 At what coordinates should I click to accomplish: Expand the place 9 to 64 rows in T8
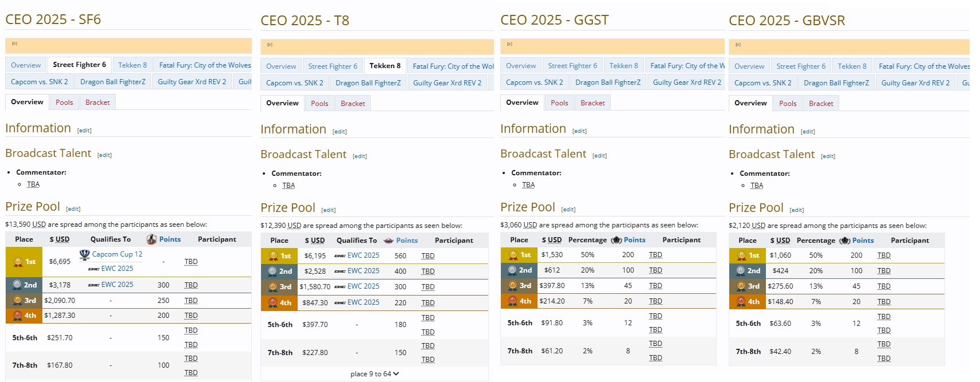(x=375, y=374)
